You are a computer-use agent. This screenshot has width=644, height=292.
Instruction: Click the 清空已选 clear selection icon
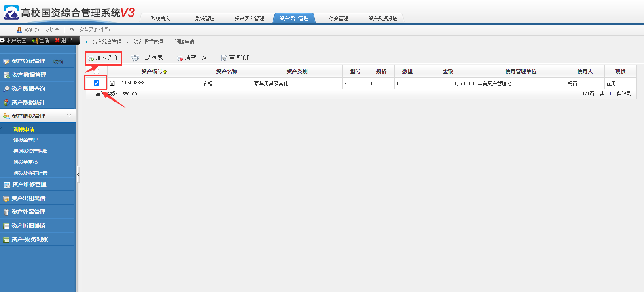[x=180, y=58]
